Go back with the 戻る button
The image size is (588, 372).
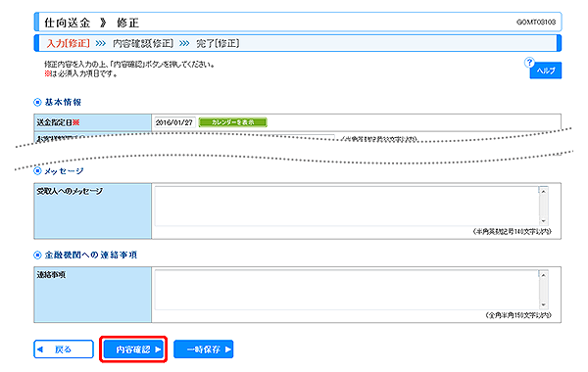click(x=64, y=349)
